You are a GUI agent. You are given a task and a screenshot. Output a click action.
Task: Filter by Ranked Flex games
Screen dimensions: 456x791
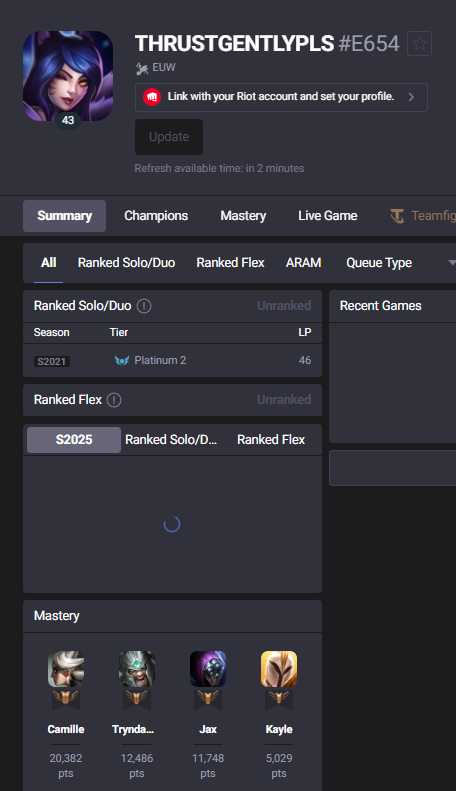(231, 263)
